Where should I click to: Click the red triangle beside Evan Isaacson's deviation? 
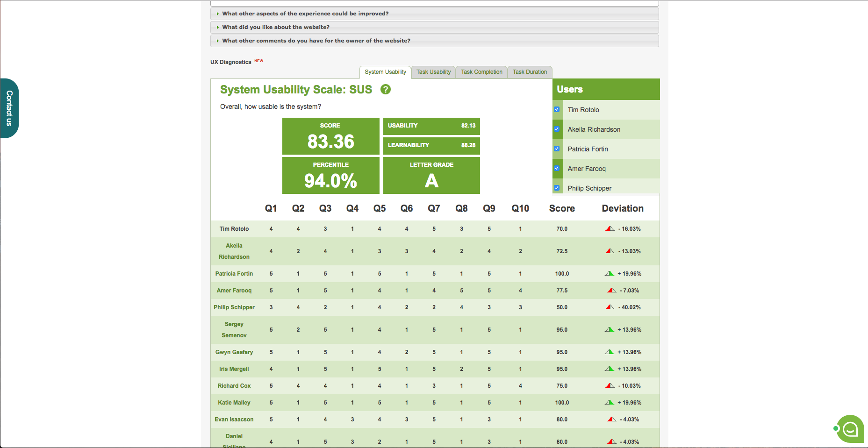(x=610, y=419)
